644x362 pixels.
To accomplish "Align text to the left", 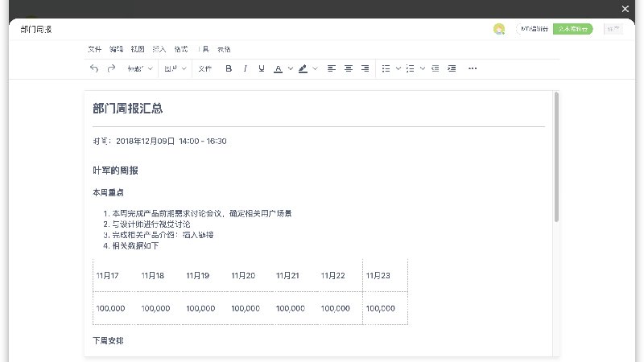I will click(x=332, y=68).
